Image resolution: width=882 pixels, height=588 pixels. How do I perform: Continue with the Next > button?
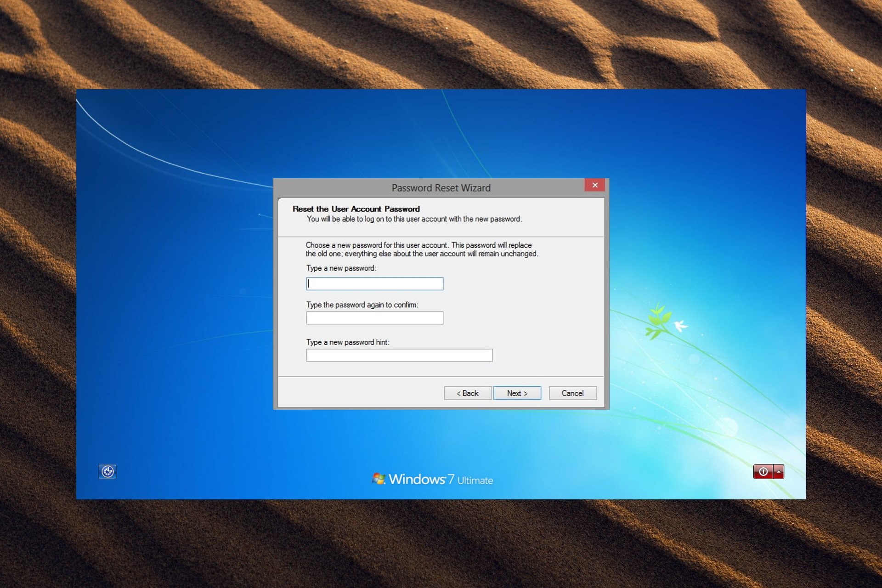[x=517, y=393]
